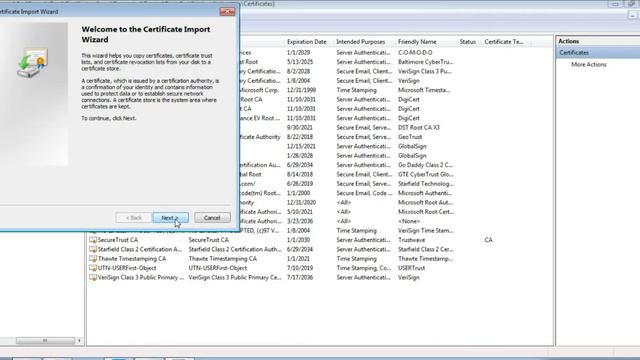Click expiration date 8/14/2018
The width and height of the screenshot is (640, 360).
coord(300,175)
